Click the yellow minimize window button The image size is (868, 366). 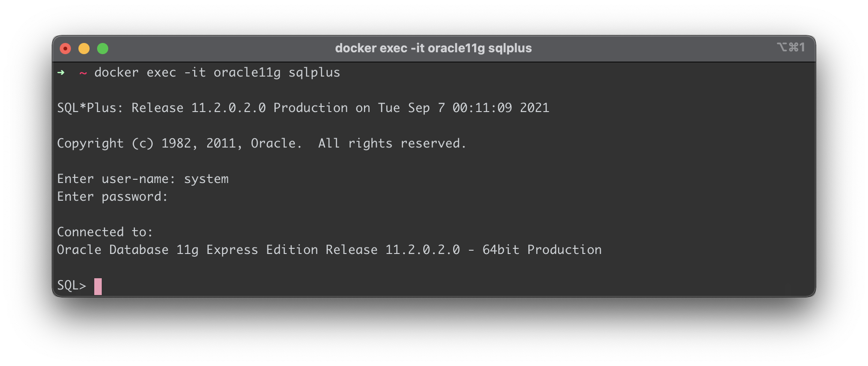click(84, 49)
